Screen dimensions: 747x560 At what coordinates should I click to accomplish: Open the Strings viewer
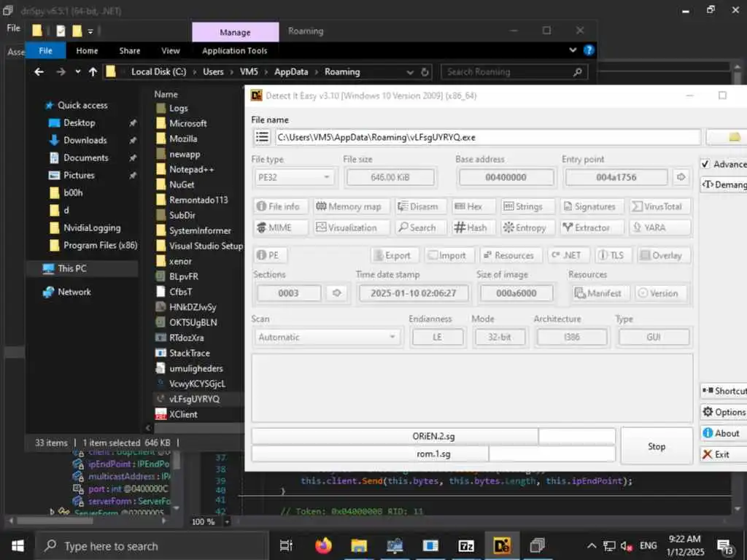[x=527, y=206]
